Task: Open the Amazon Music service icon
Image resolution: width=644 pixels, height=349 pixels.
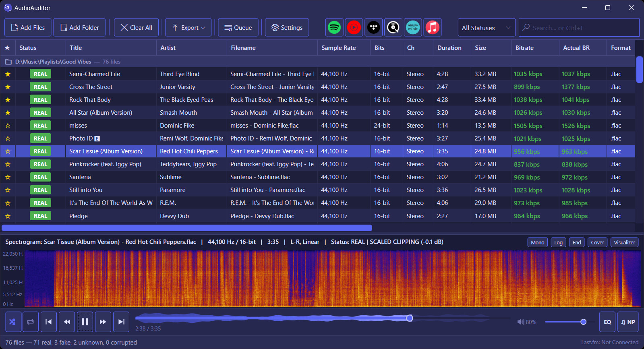Action: tap(413, 27)
